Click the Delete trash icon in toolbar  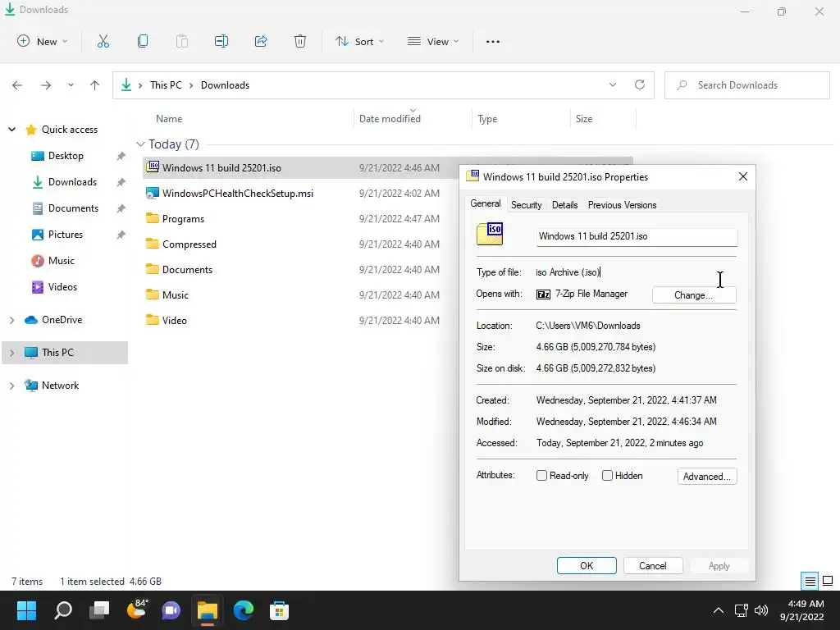(x=300, y=41)
